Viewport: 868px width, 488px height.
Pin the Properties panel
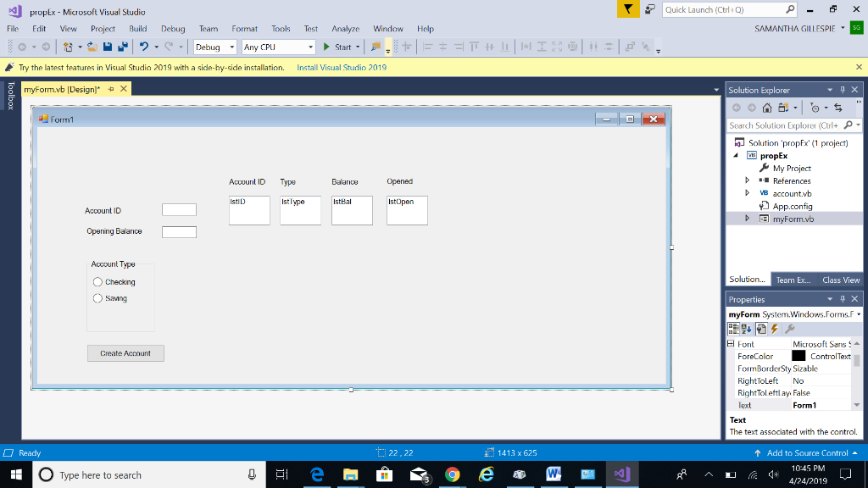[x=843, y=299]
